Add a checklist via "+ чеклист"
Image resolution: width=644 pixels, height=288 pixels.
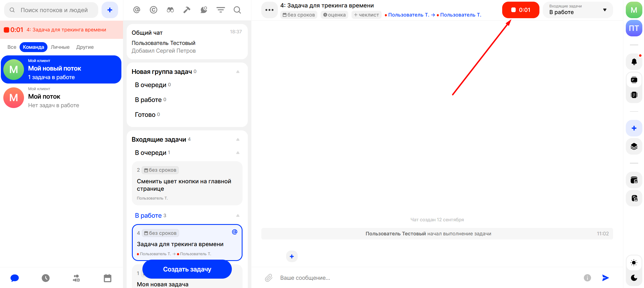[x=366, y=15]
